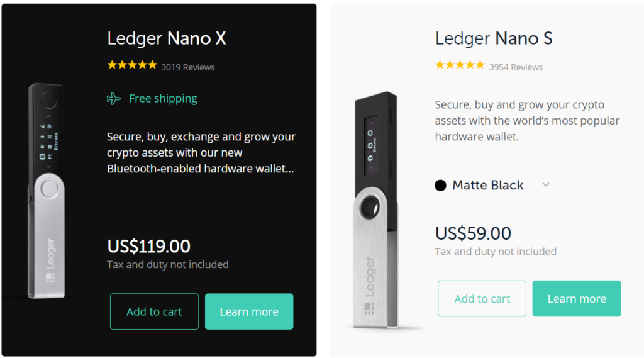Select the black color swatch circle

pyautogui.click(x=440, y=185)
